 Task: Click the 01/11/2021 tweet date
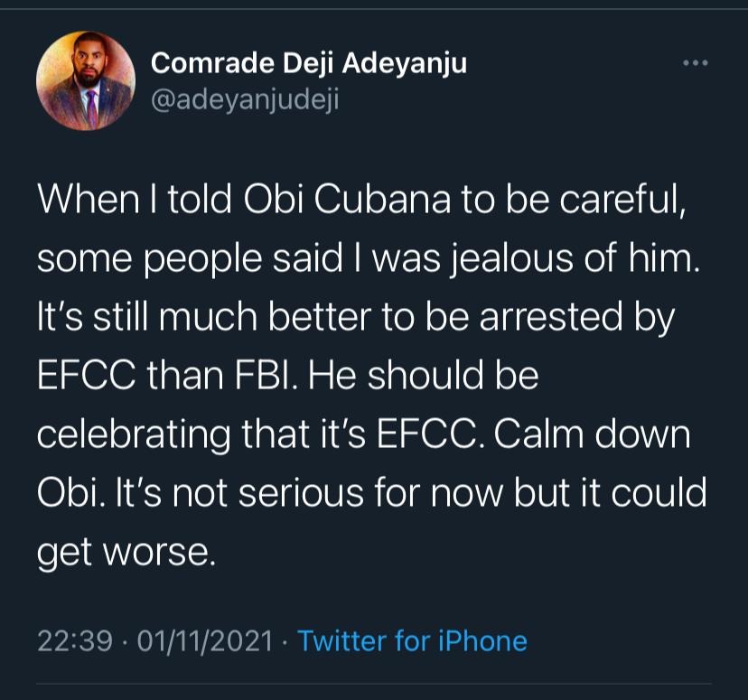coord(204,641)
